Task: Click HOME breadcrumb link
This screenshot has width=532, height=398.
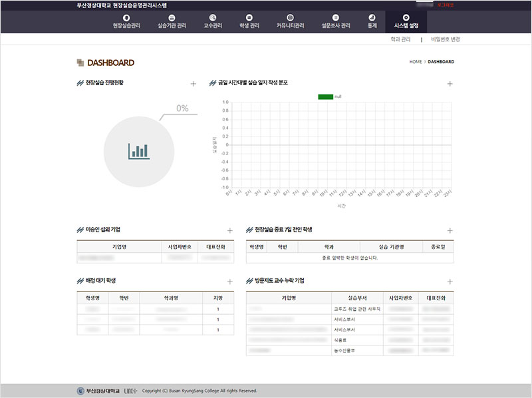Action: point(415,62)
